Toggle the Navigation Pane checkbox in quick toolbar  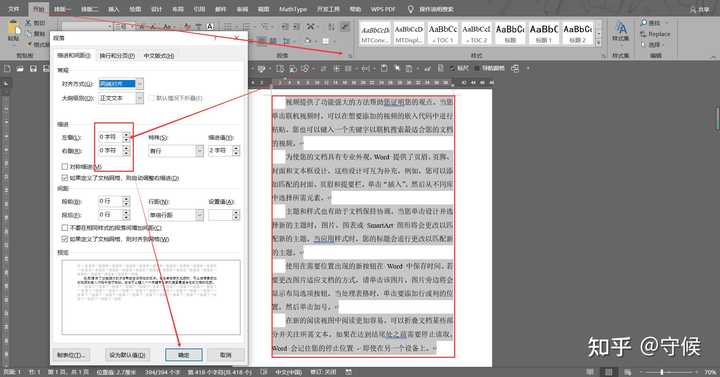[476, 68]
